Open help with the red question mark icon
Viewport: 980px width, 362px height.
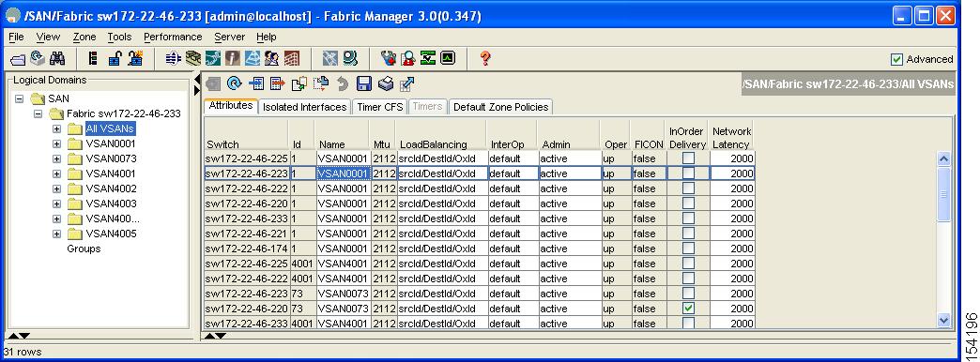[485, 59]
